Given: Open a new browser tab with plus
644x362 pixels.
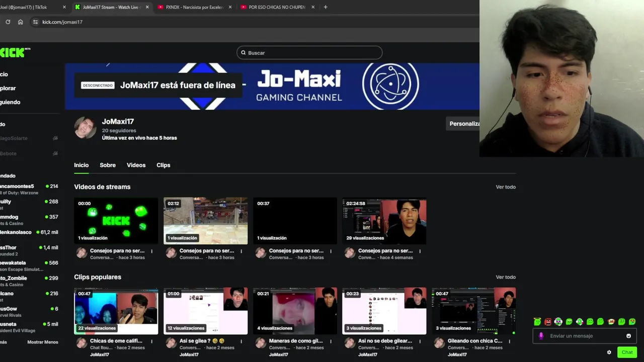Looking at the screenshot, I should point(326,7).
